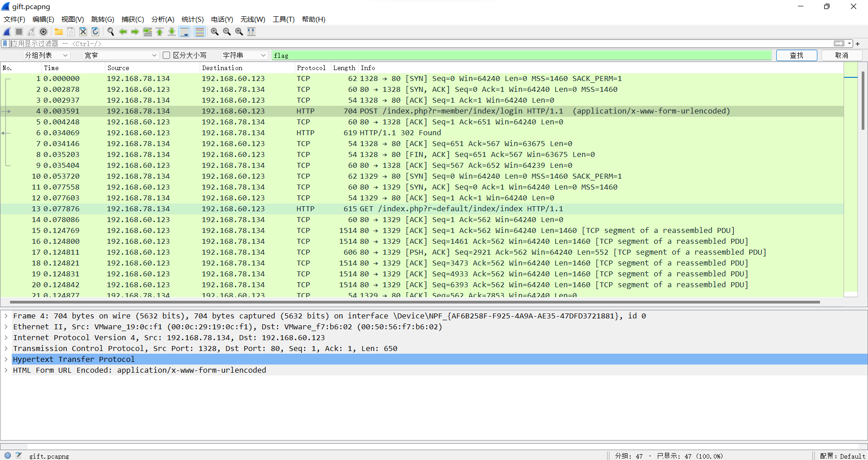The width and height of the screenshot is (868, 460).
Task: Start packet capture with the shark fin icon
Action: tap(7, 32)
